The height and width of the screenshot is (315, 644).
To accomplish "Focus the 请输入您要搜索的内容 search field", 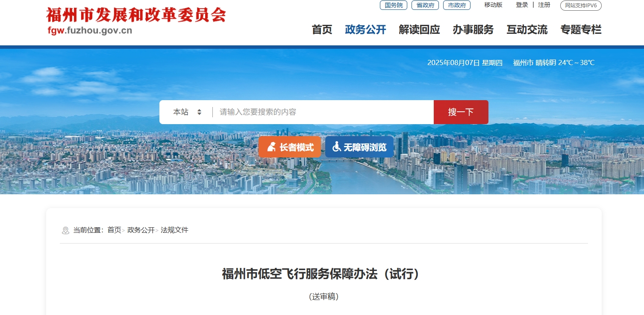I will (x=323, y=112).
